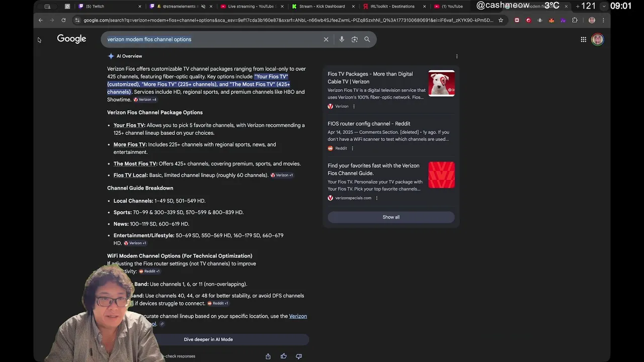The height and width of the screenshot is (362, 644).
Task: Submit the search with the magnifying glass icon
Action: coord(367,39)
